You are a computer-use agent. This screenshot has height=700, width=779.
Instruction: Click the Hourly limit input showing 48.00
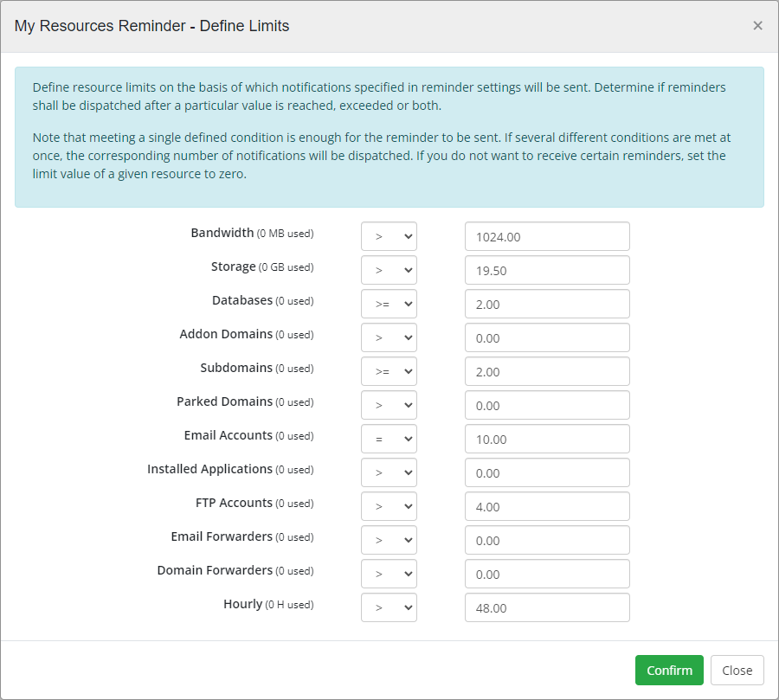547,607
